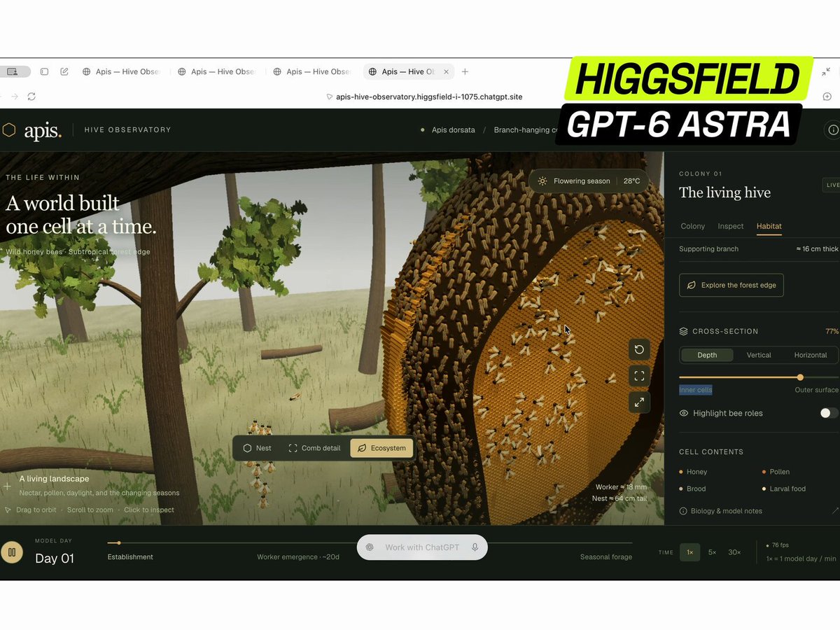Click the Day 01 model day readout
This screenshot has width=840, height=630.
click(x=55, y=558)
